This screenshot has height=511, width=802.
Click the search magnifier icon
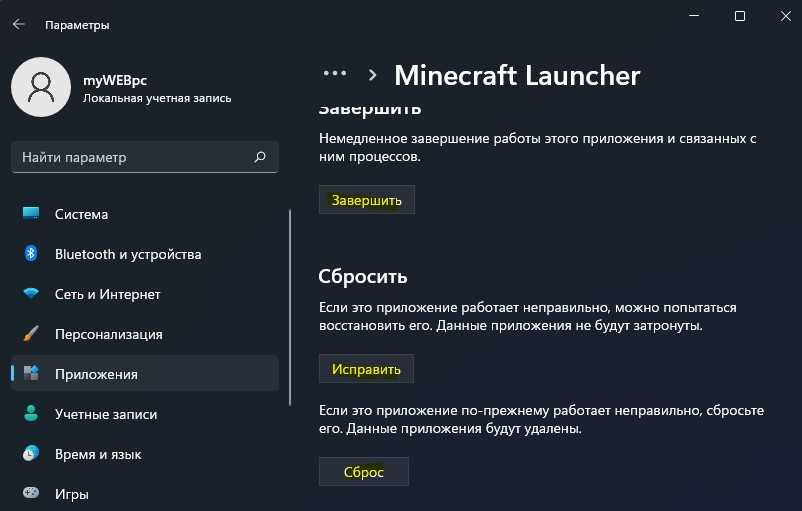point(260,157)
